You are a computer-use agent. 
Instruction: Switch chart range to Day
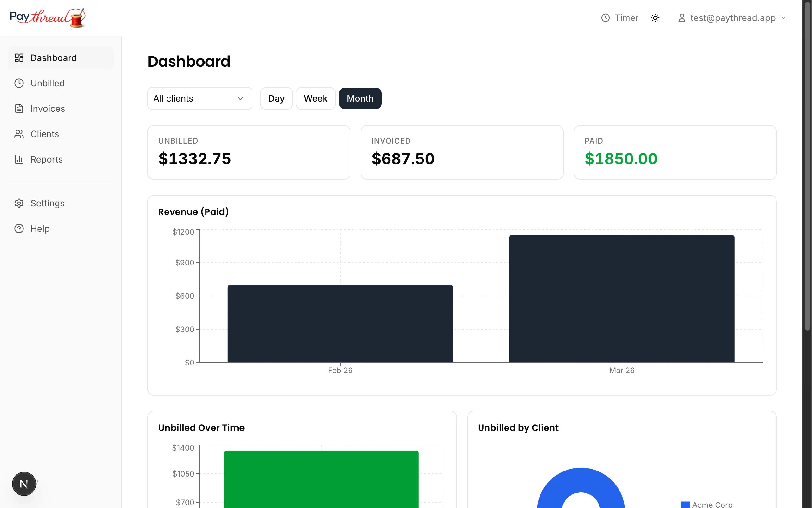click(x=277, y=98)
